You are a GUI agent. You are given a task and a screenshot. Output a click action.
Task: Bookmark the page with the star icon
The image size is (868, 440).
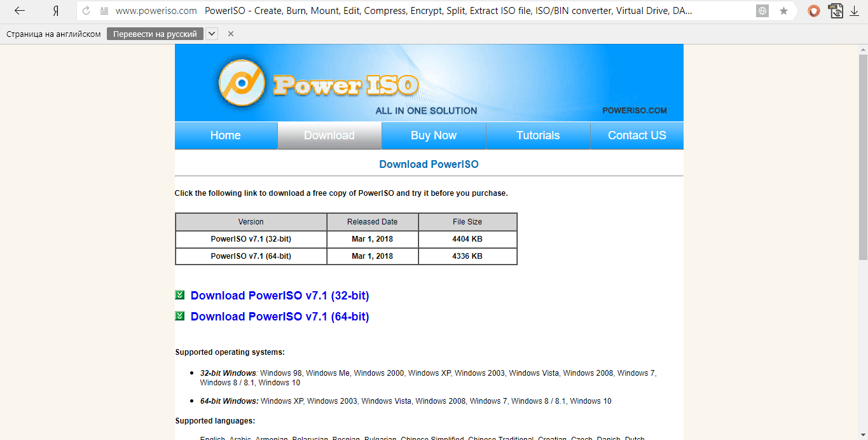784,11
